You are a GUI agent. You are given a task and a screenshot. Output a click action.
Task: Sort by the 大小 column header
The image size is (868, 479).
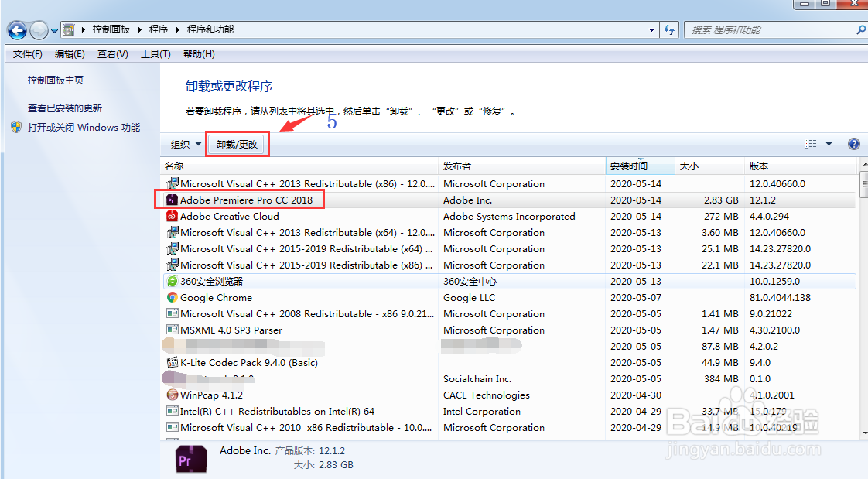coord(709,166)
